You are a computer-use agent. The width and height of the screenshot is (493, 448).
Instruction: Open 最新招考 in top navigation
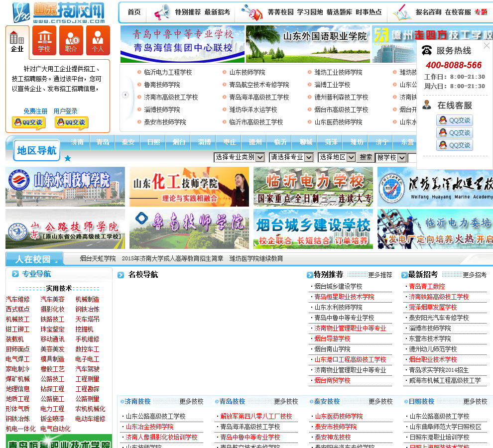pyautogui.click(x=217, y=12)
